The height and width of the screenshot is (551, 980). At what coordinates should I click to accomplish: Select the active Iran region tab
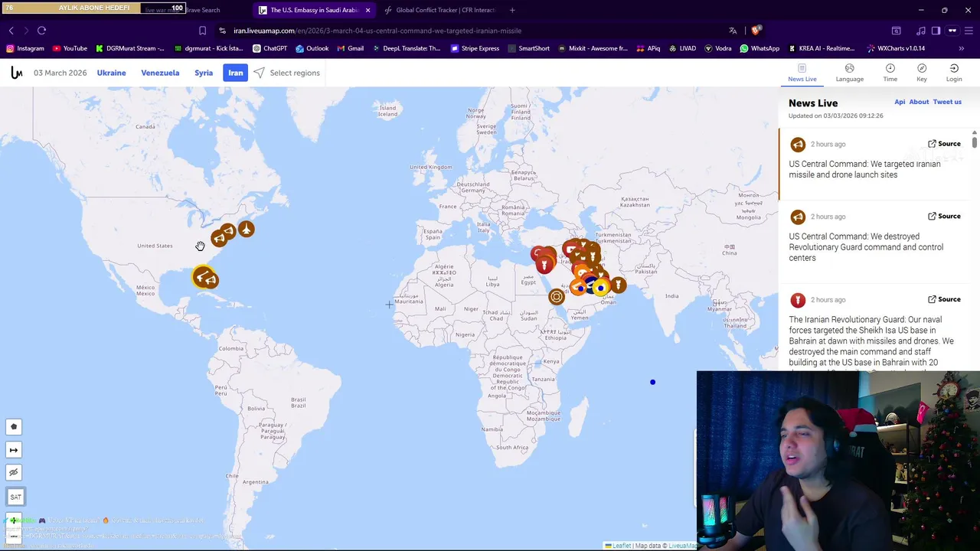235,73
